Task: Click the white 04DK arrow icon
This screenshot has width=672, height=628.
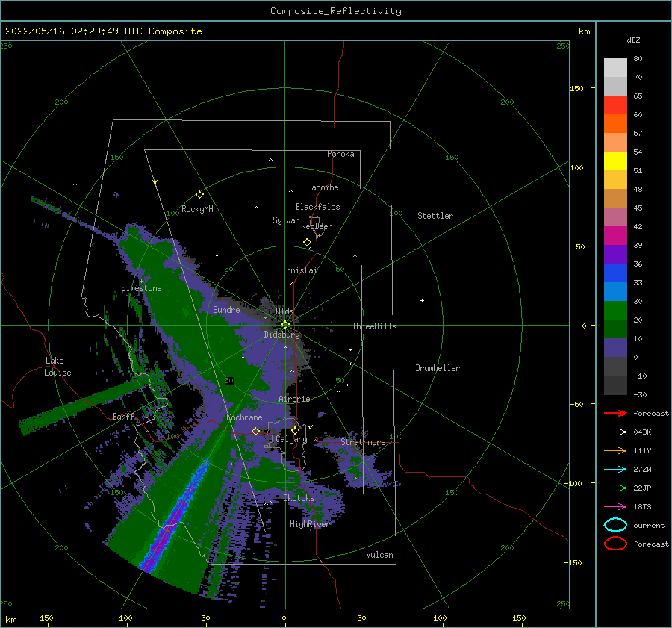Action: click(x=615, y=432)
